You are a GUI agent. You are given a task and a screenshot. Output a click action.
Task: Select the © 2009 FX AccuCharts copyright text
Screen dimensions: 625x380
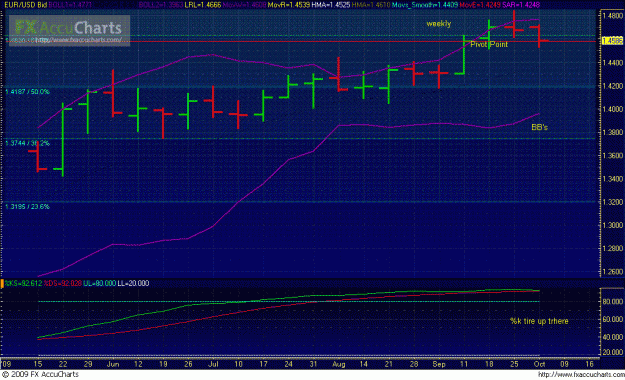(40, 374)
